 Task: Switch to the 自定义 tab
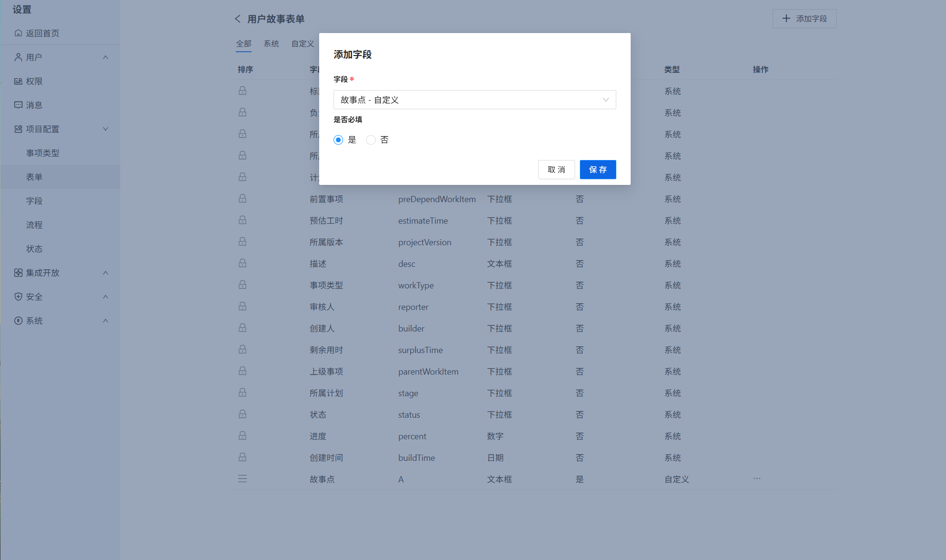tap(302, 44)
